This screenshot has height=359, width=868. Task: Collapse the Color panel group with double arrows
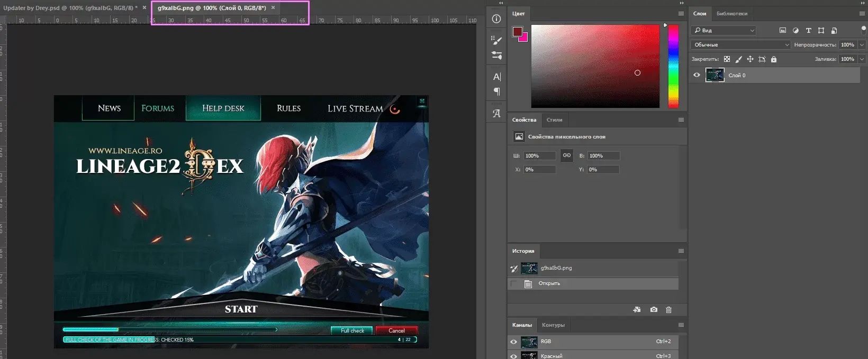tap(682, 3)
